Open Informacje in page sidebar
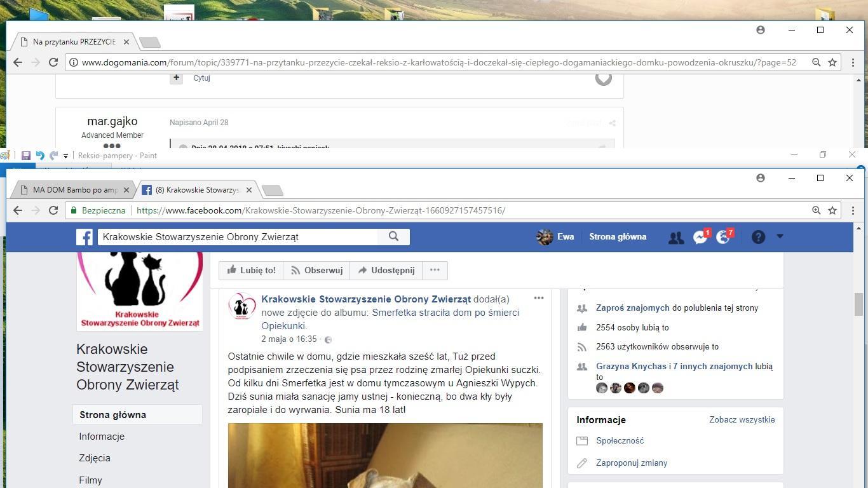This screenshot has height=488, width=868. 102,437
